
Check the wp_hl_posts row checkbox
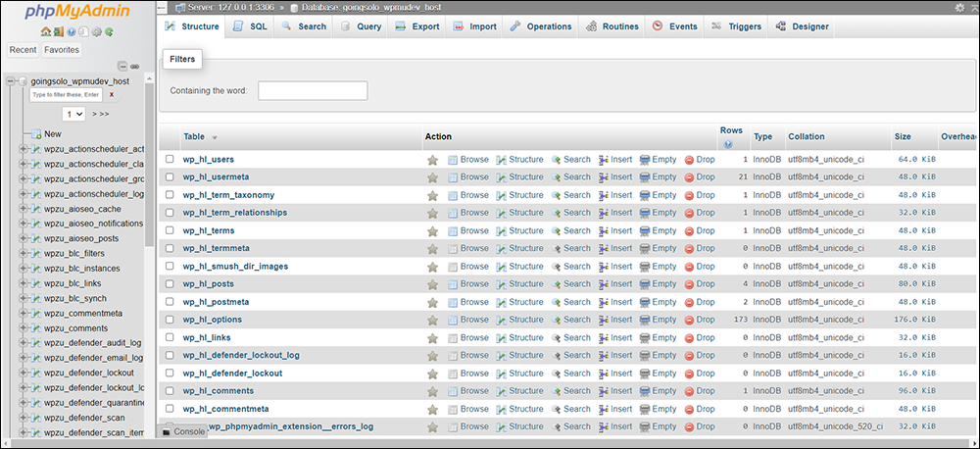click(x=170, y=284)
